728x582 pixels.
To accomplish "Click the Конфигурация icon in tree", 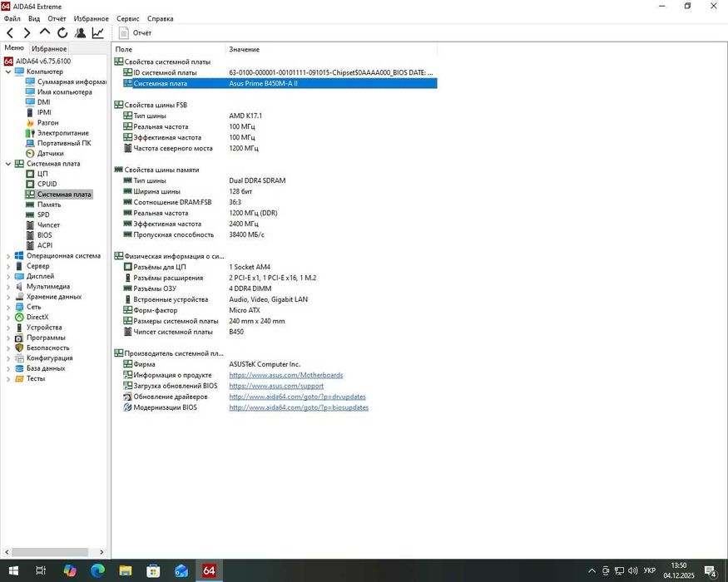I will click(19, 358).
